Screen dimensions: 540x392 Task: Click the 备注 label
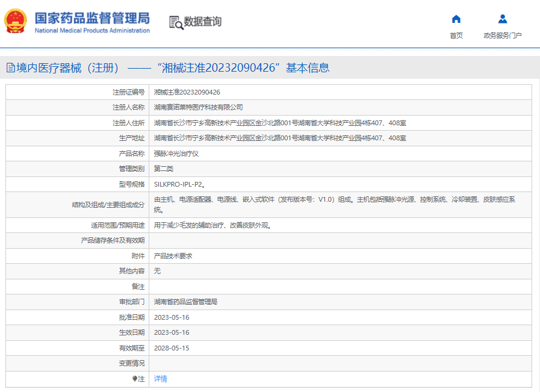click(x=138, y=287)
